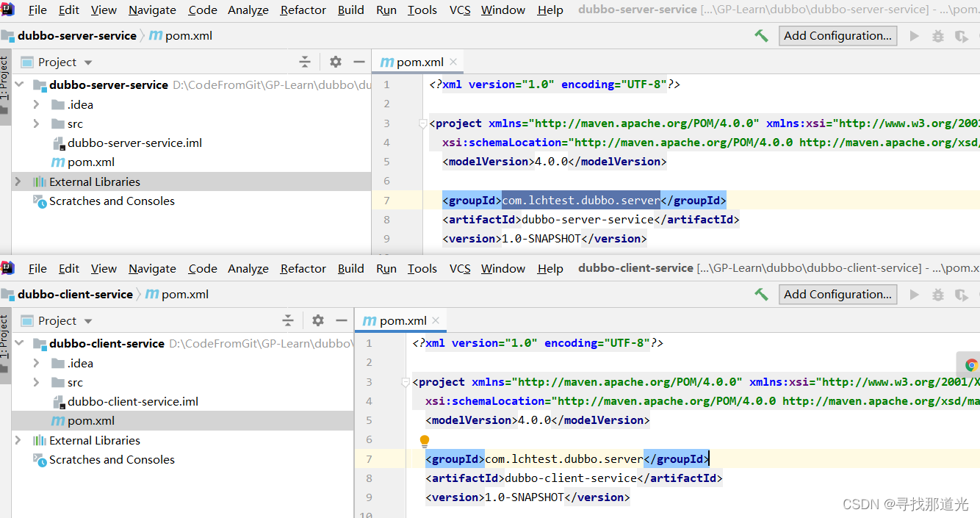
Task: Expand External Libraries in client project tree
Action: click(x=18, y=440)
